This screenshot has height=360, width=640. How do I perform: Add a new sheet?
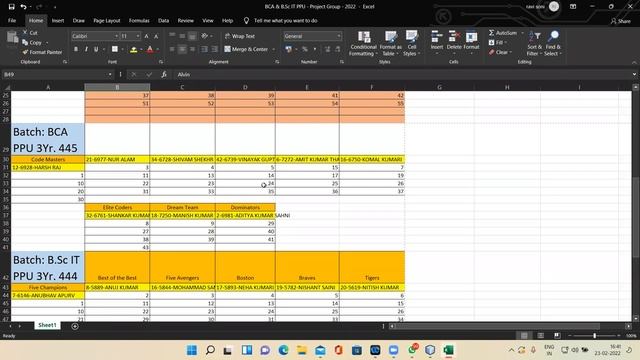(x=75, y=326)
